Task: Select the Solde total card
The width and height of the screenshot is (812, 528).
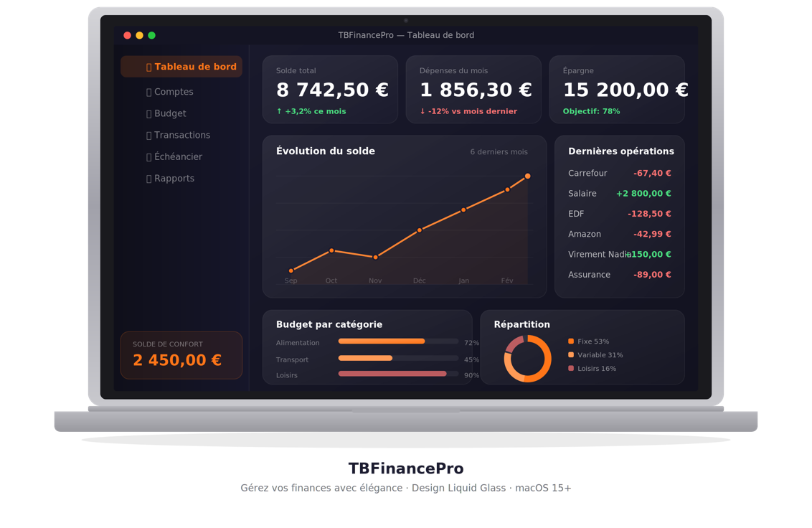Action: 330,90
